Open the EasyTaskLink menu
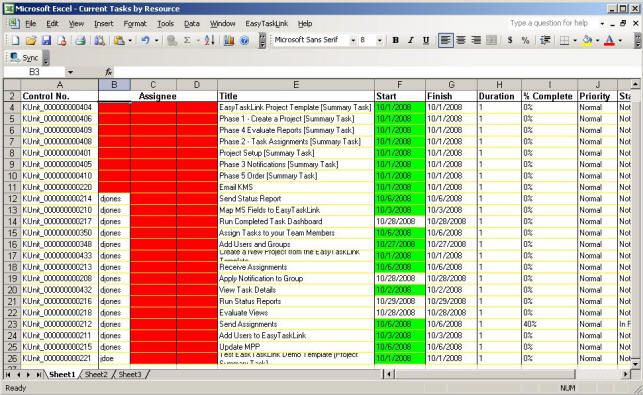The width and height of the screenshot is (643, 395). click(267, 24)
